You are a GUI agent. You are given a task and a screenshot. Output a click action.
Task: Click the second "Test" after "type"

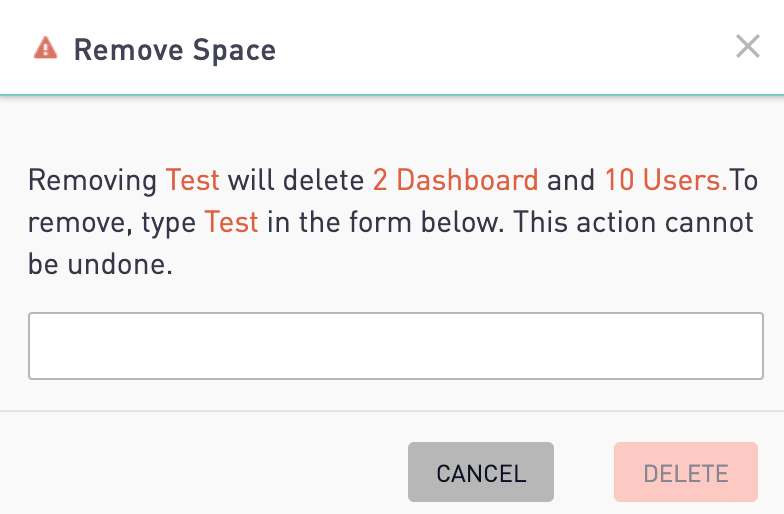coord(231,222)
